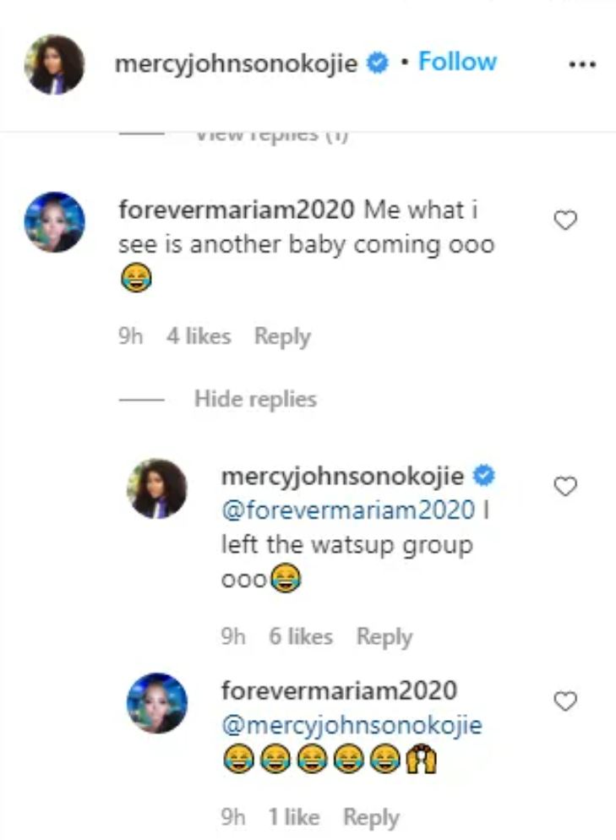The image size is (616, 840).
Task: Like forevermariam2020's laughing emoji reply
Action: click(x=564, y=701)
